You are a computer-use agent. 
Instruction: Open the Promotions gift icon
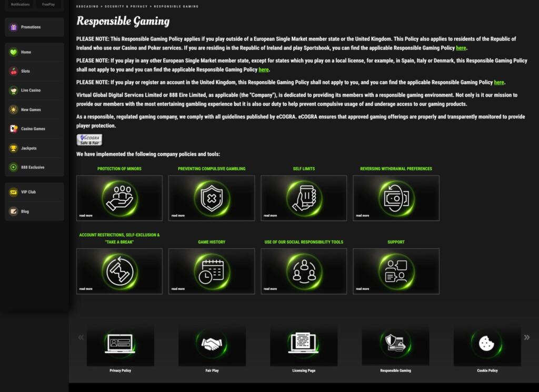point(13,27)
